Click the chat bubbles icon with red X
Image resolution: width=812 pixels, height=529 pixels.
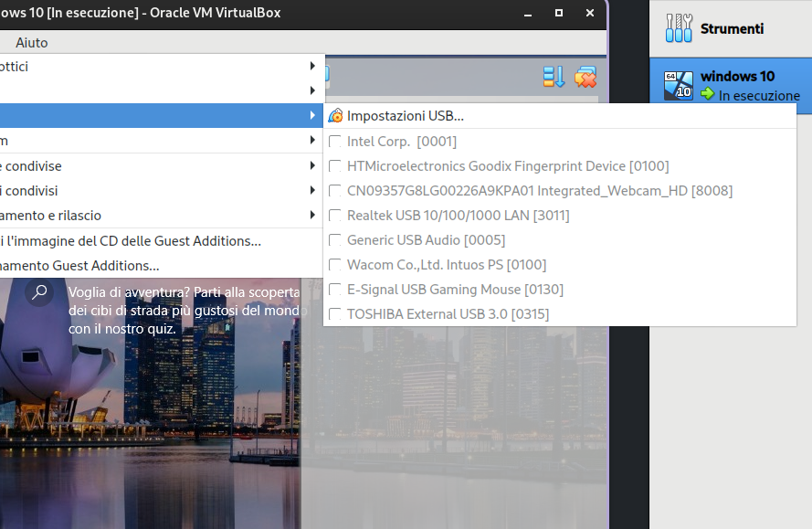click(x=585, y=77)
